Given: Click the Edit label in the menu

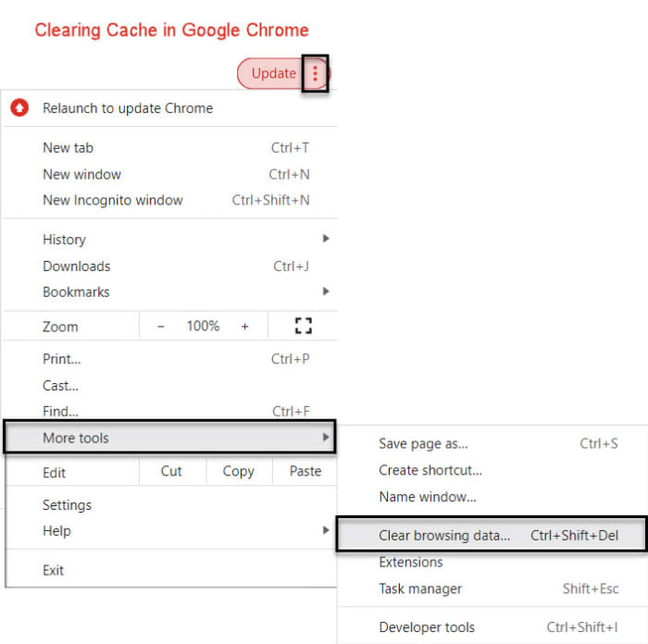Looking at the screenshot, I should 54,473.
